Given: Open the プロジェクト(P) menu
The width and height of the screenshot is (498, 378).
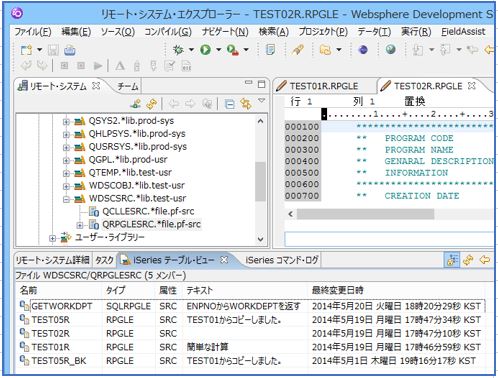Looking at the screenshot, I should 323,32.
